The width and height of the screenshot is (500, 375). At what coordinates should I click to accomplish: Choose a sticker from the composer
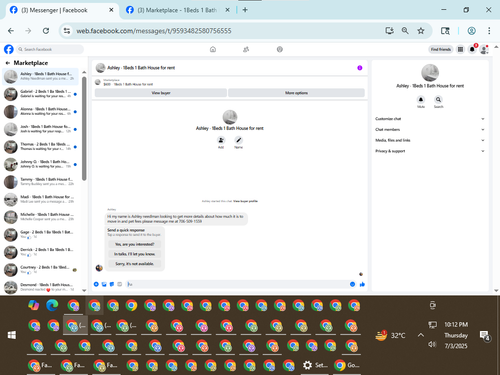[x=112, y=284]
